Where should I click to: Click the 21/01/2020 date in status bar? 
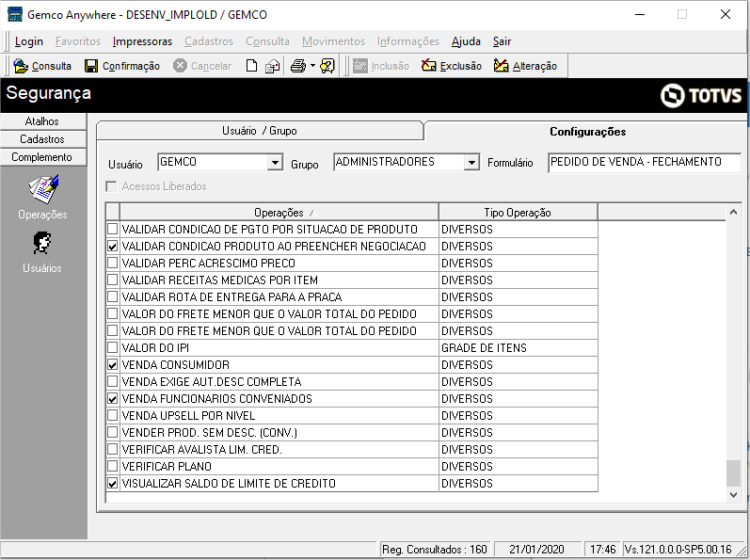coord(536,550)
